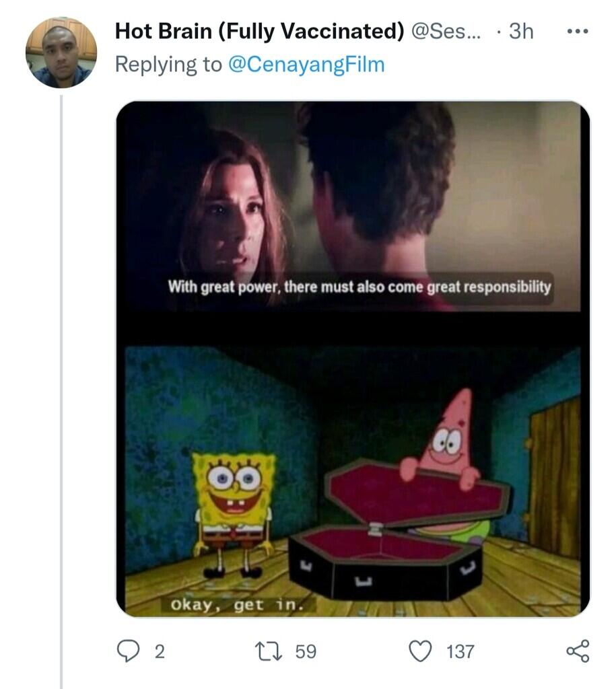The image size is (616, 689).
Task: Open Hot Brain's profile picture
Action: [61, 52]
